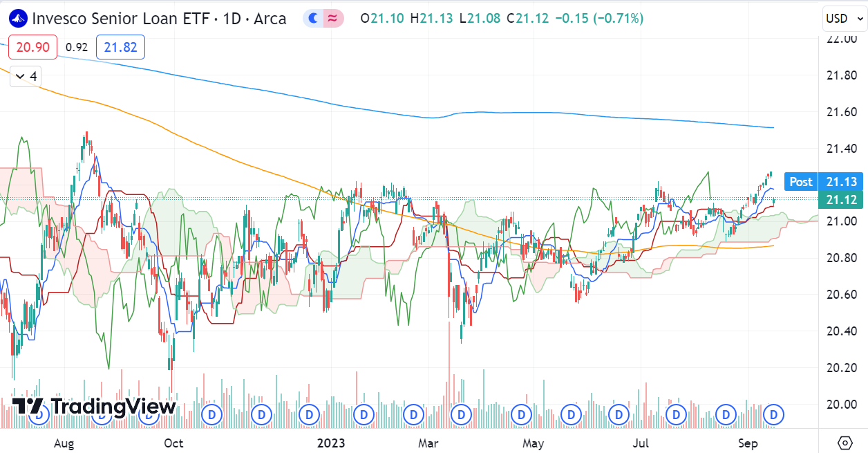Click the 21.40 price axis label

842,149
